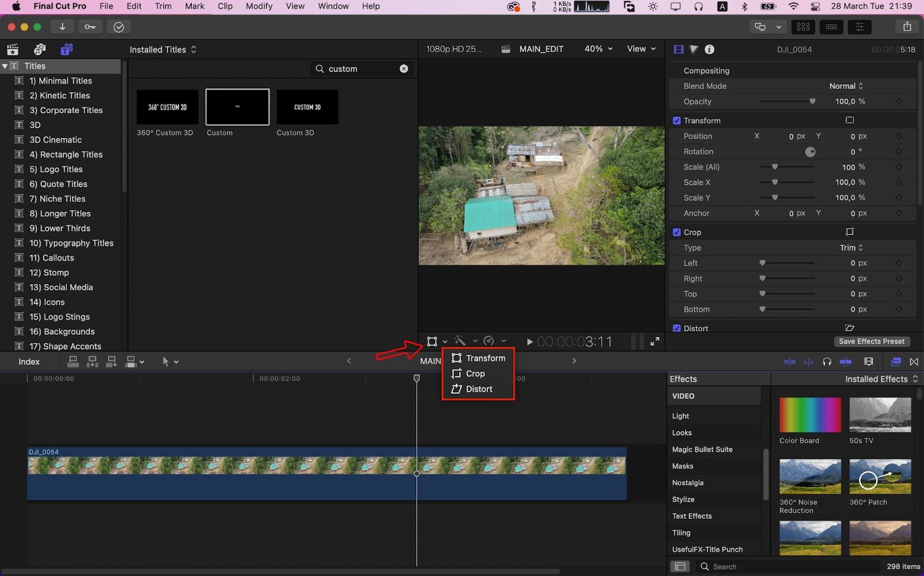Play the viewer clip
The height and width of the screenshot is (576, 924).
pyautogui.click(x=530, y=342)
